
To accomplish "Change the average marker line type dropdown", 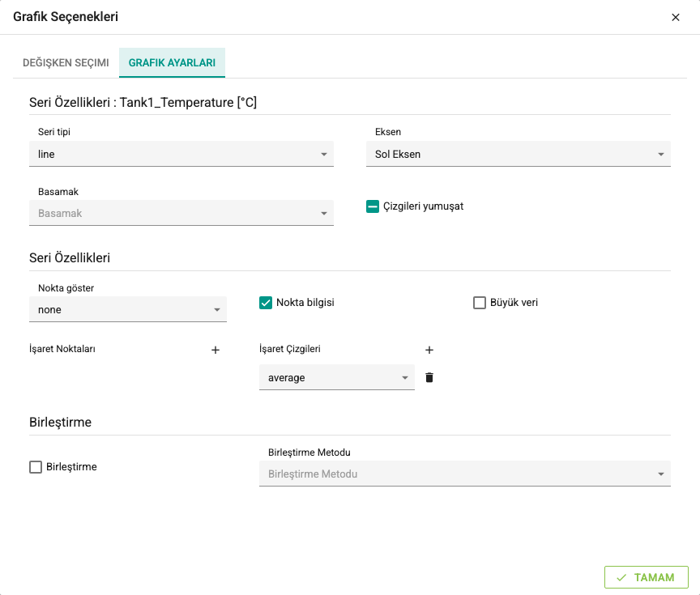I will tap(337, 377).
